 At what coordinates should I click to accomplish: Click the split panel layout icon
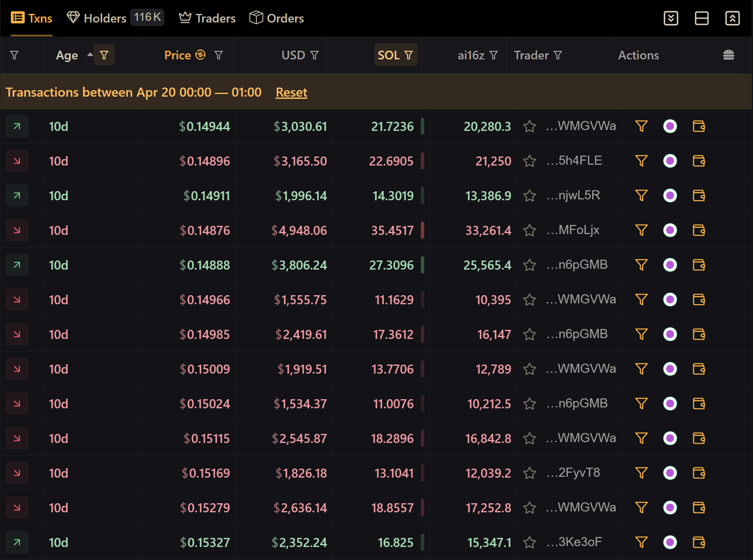(701, 18)
